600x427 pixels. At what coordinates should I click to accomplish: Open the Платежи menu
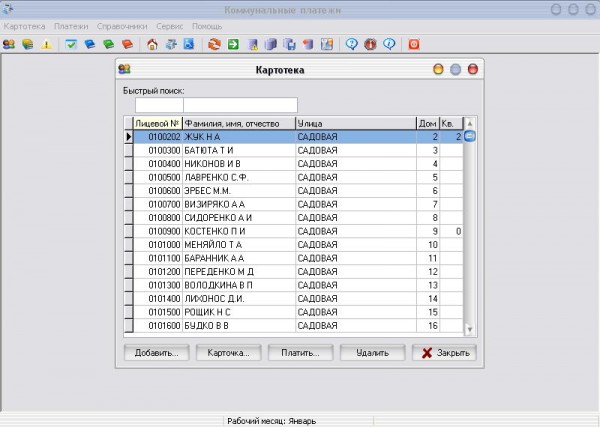coord(72,24)
